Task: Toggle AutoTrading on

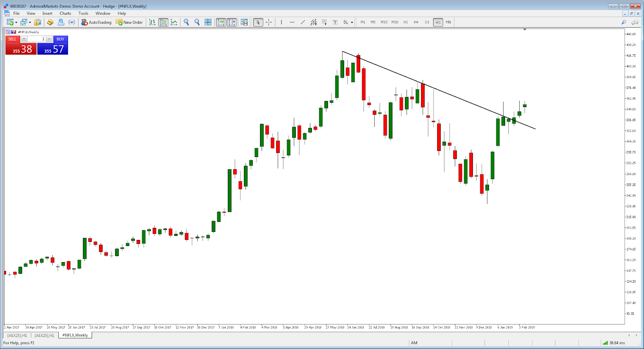Action: (96, 22)
